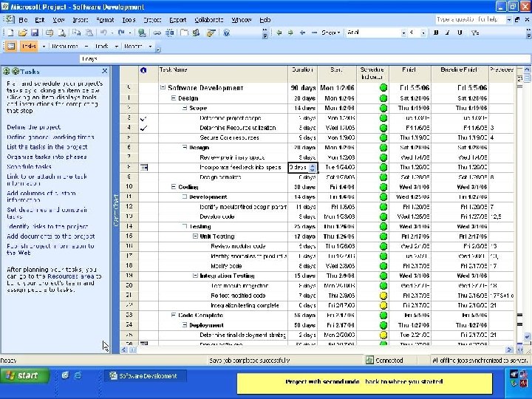Click the blue Help question-mark icon

(x=227, y=33)
